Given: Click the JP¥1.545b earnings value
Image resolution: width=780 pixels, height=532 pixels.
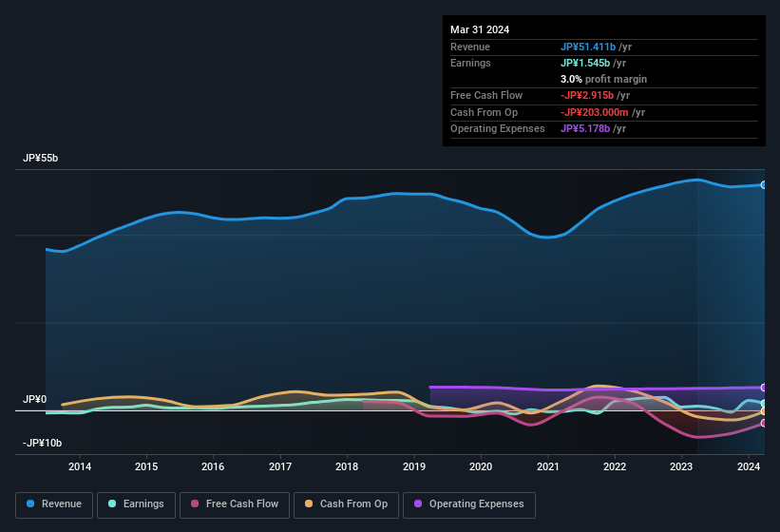Looking at the screenshot, I should tap(585, 63).
